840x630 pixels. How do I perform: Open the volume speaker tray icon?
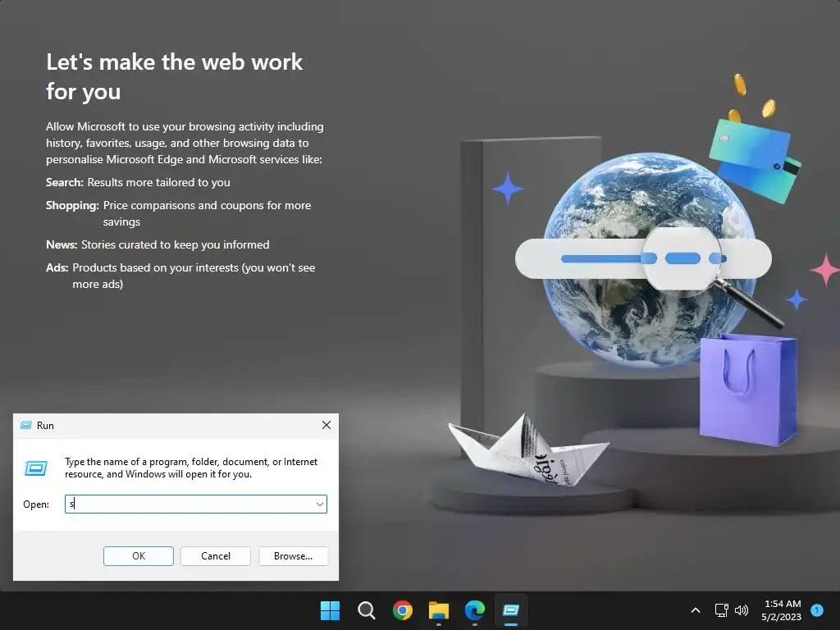(x=742, y=610)
